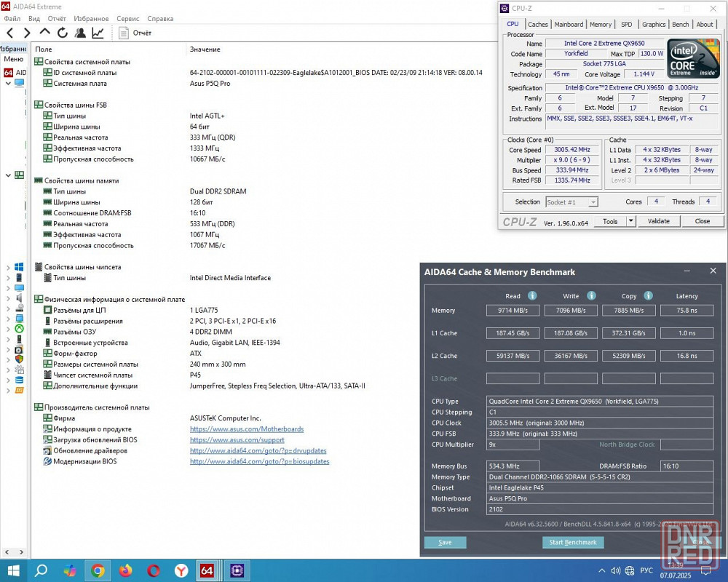Open the Избранное menu
The image size is (728, 582).
[x=91, y=19]
